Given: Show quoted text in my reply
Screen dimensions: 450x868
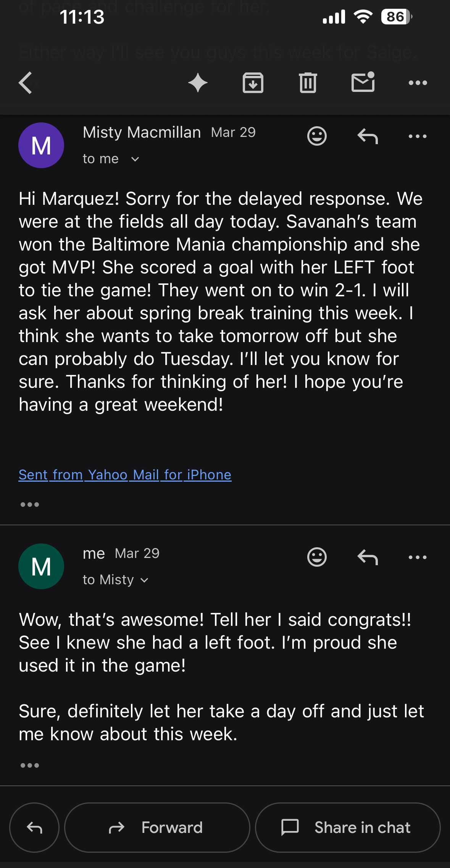Looking at the screenshot, I should tap(30, 765).
